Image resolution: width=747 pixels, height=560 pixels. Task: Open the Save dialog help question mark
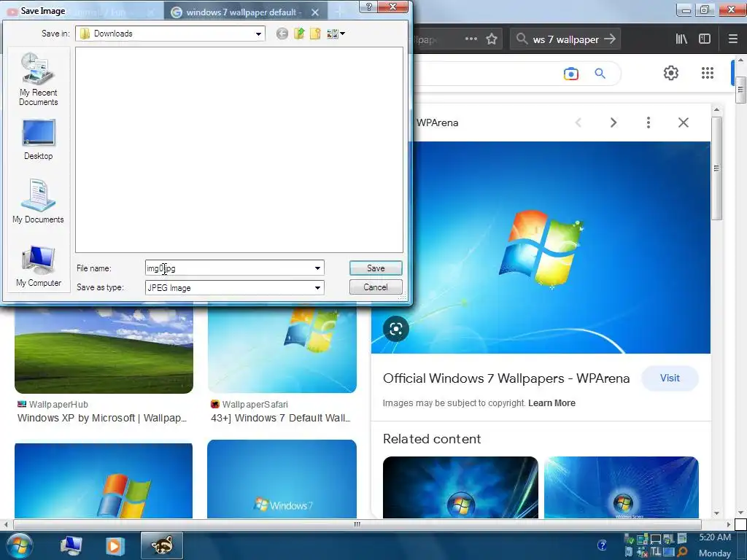coord(368,6)
